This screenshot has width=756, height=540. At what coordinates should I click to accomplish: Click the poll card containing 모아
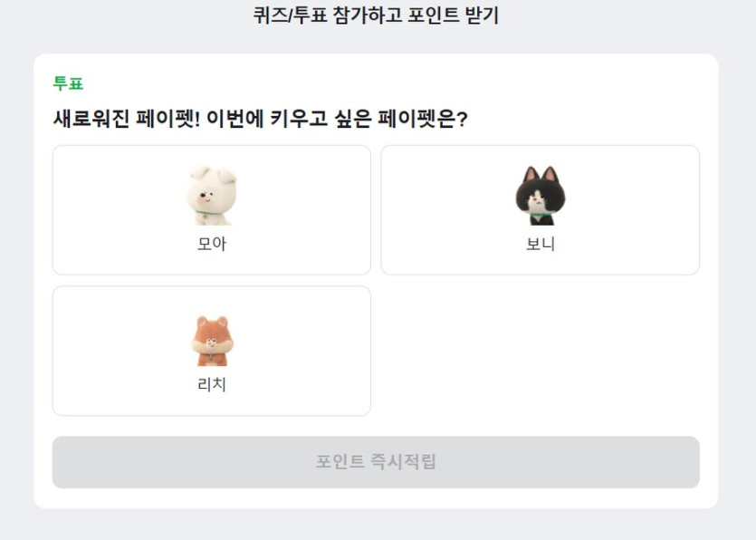(x=212, y=208)
